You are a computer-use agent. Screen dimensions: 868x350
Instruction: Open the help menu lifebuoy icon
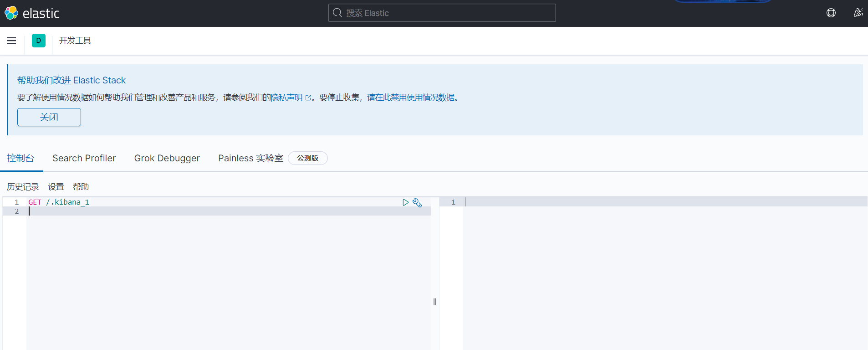pos(831,13)
